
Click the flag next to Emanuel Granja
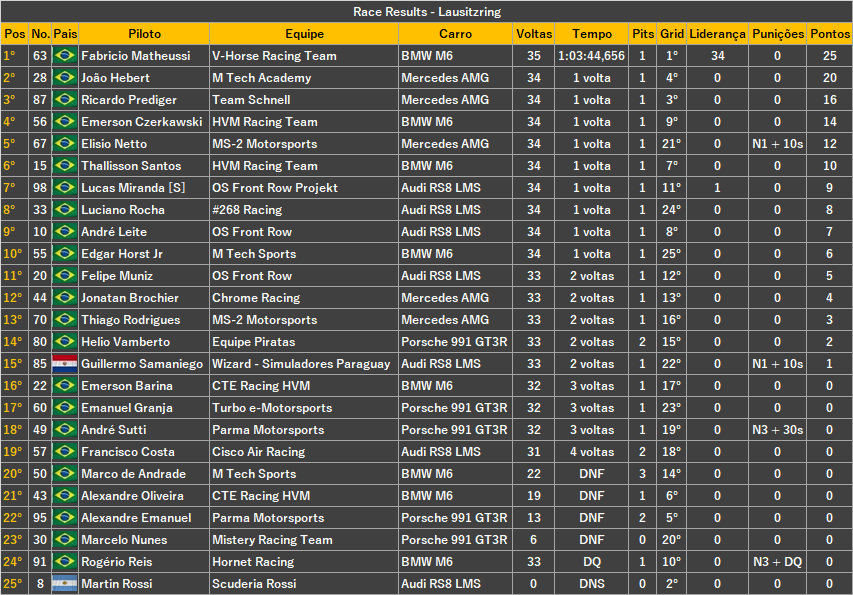coord(65,408)
